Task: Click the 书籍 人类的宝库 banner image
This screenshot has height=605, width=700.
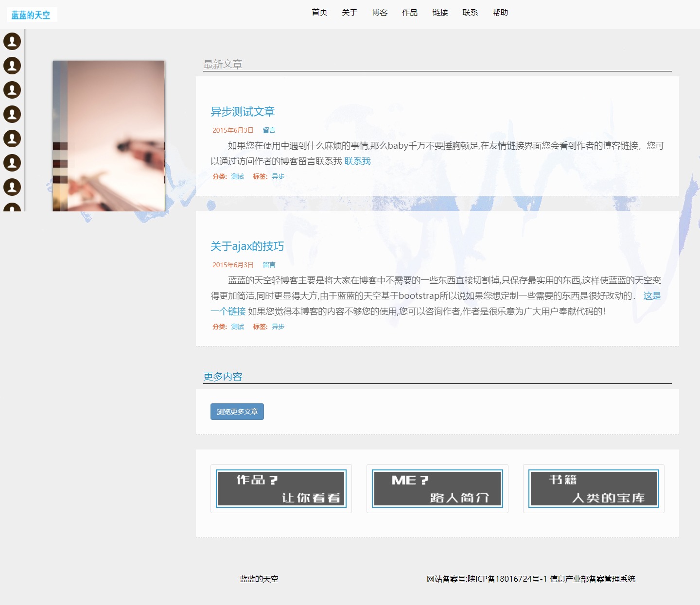Action: pos(594,488)
